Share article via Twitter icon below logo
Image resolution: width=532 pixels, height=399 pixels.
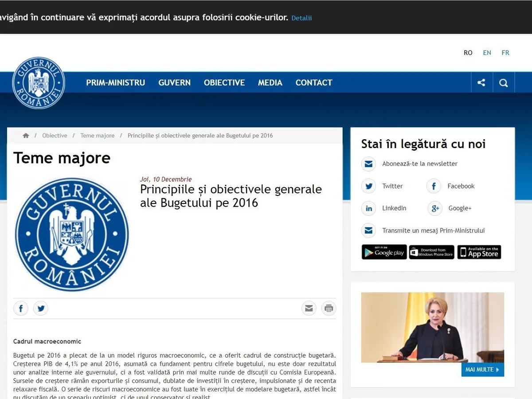pyautogui.click(x=41, y=309)
